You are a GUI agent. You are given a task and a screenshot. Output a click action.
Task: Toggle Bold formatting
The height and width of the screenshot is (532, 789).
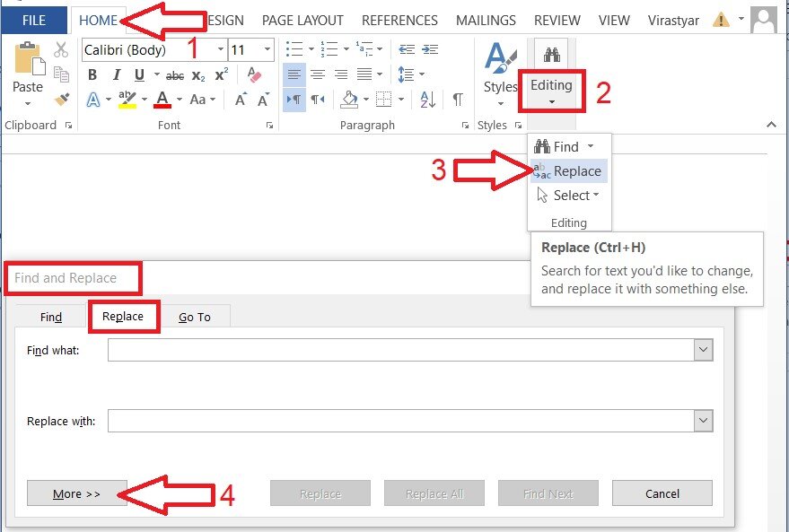[93, 75]
